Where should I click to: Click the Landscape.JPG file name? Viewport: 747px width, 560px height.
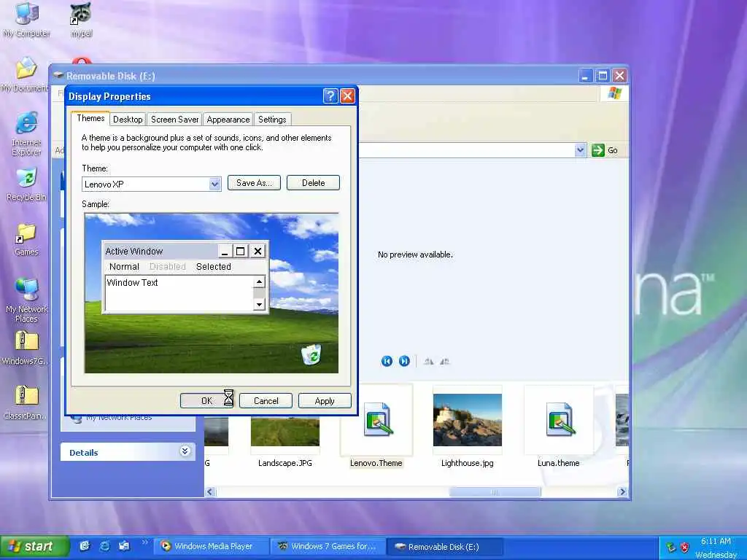[x=285, y=463]
